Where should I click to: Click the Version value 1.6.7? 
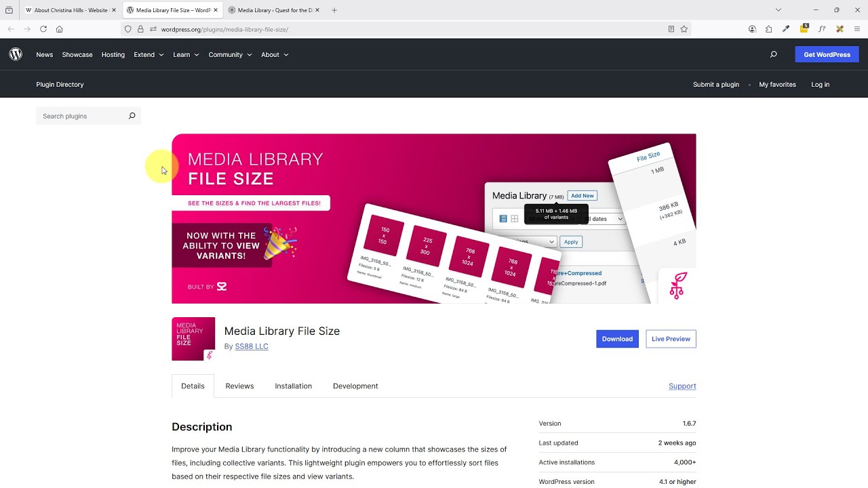pyautogui.click(x=689, y=424)
